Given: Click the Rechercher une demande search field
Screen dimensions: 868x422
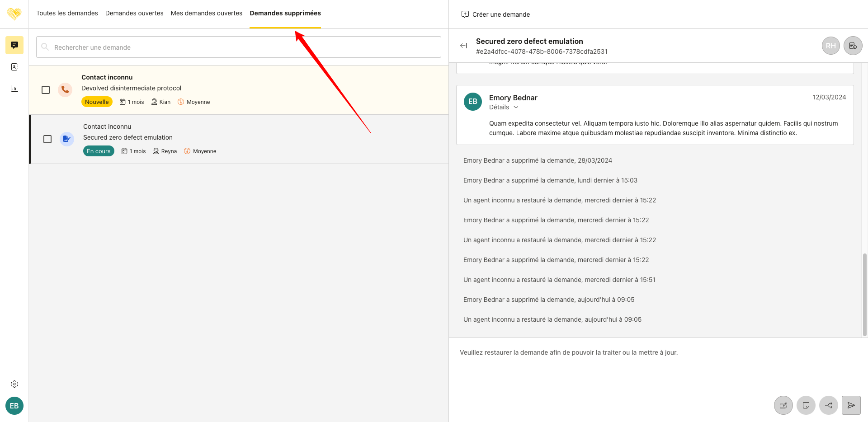Looking at the screenshot, I should [x=239, y=47].
